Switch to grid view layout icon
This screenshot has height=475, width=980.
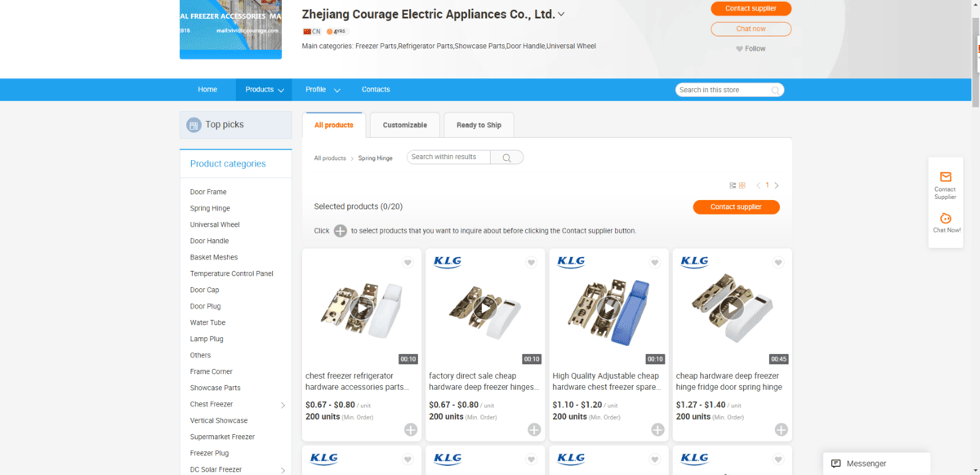[742, 185]
